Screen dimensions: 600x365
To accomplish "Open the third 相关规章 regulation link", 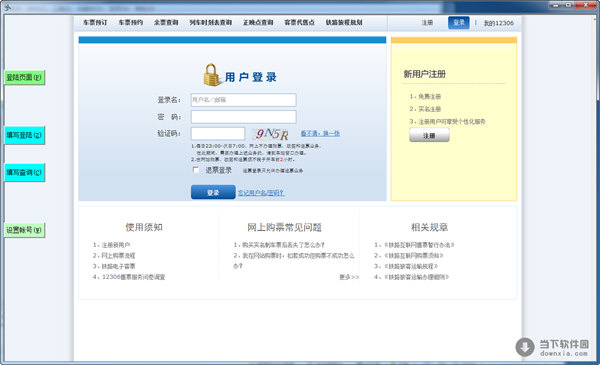I will pos(411,266).
